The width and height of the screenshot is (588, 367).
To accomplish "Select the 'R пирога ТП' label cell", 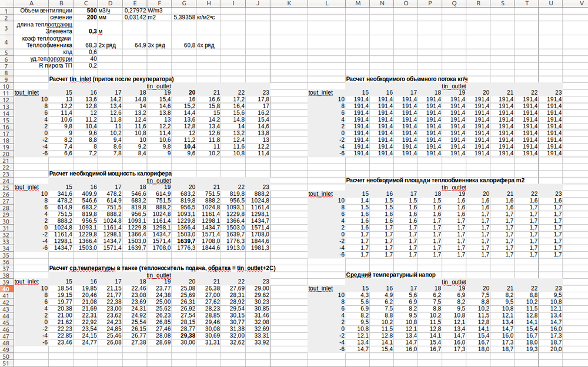I will tap(55, 66).
